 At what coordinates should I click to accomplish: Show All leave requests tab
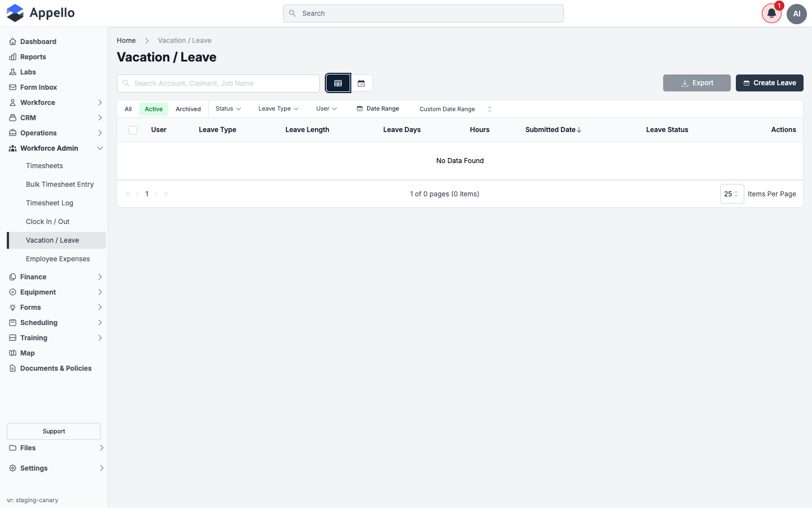tap(129, 109)
